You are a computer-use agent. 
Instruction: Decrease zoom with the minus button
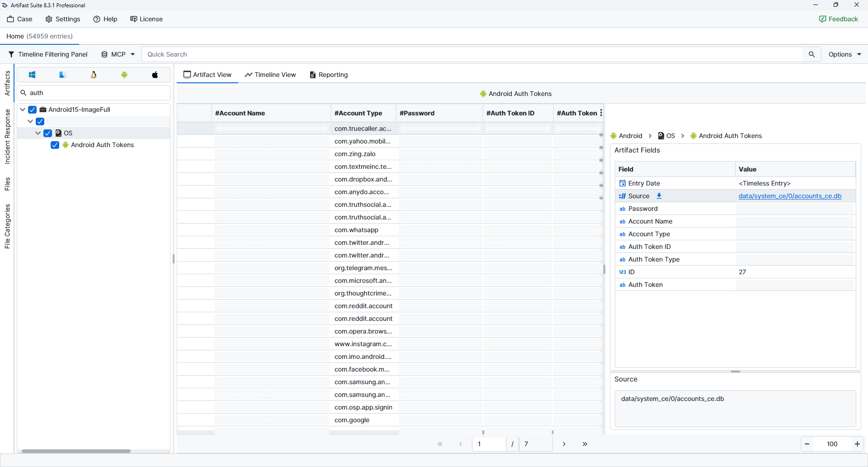807,444
